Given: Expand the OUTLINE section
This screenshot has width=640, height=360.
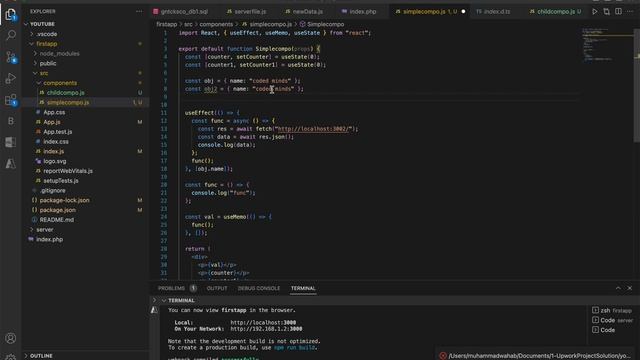Looking at the screenshot, I should pyautogui.click(x=41, y=356).
